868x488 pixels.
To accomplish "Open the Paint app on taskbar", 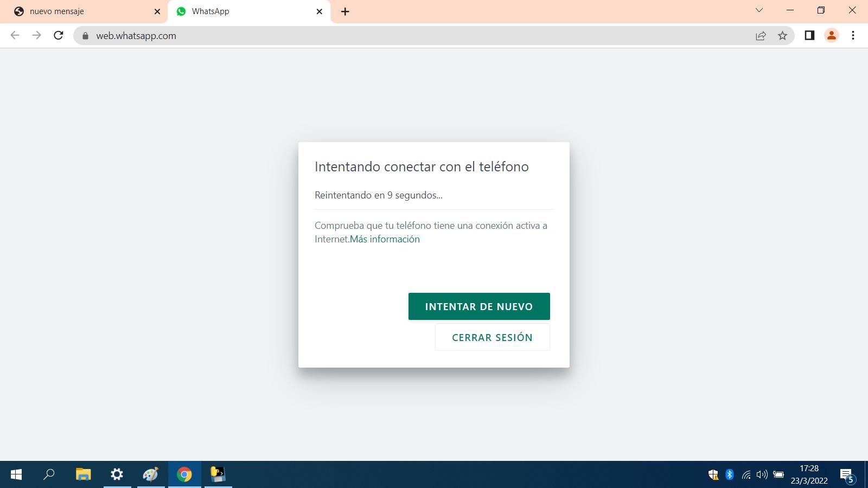I will 150,474.
